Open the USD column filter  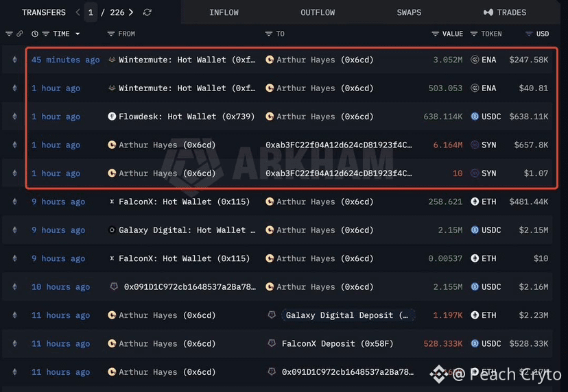tap(529, 34)
